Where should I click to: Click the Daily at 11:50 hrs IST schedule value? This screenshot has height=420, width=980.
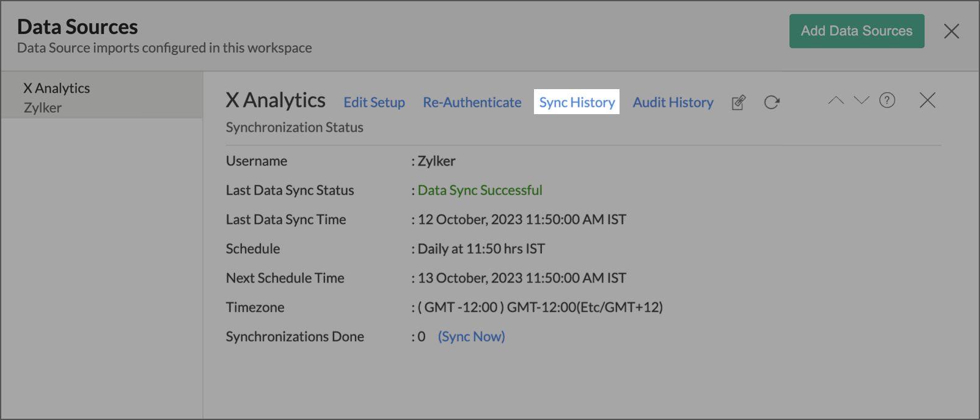[481, 248]
